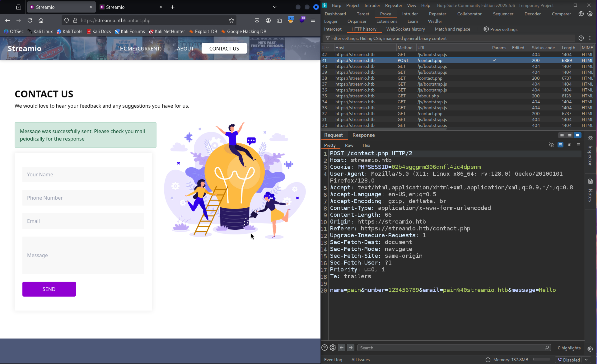Toggle line wrap in request editor
The width and height of the screenshot is (597, 364).
tap(560, 145)
